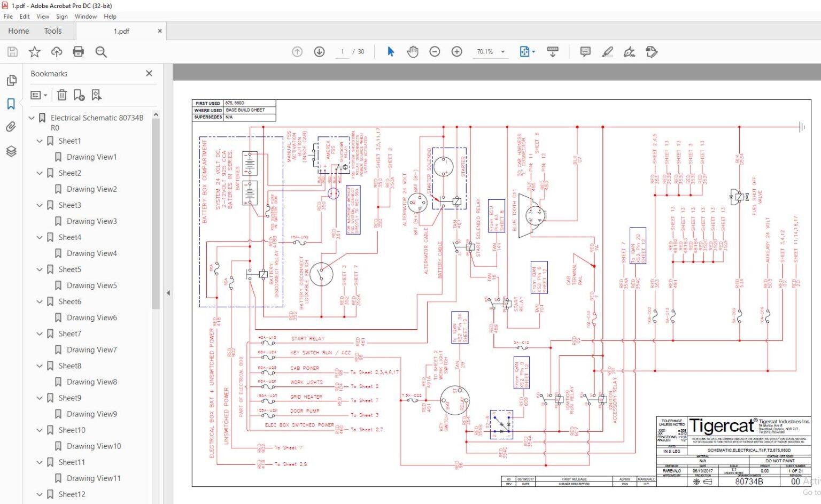The height and width of the screenshot is (504, 821).
Task: Zoom in with plus button
Action: click(456, 52)
